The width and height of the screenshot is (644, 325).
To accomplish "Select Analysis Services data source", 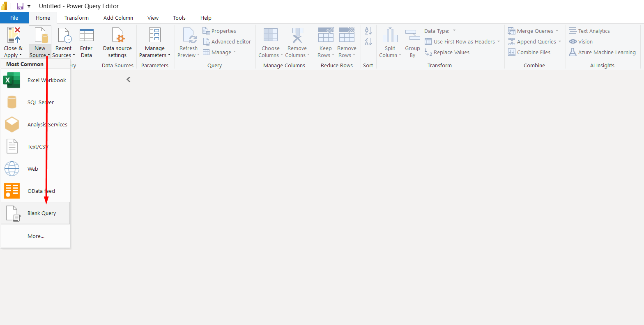I will click(35, 124).
